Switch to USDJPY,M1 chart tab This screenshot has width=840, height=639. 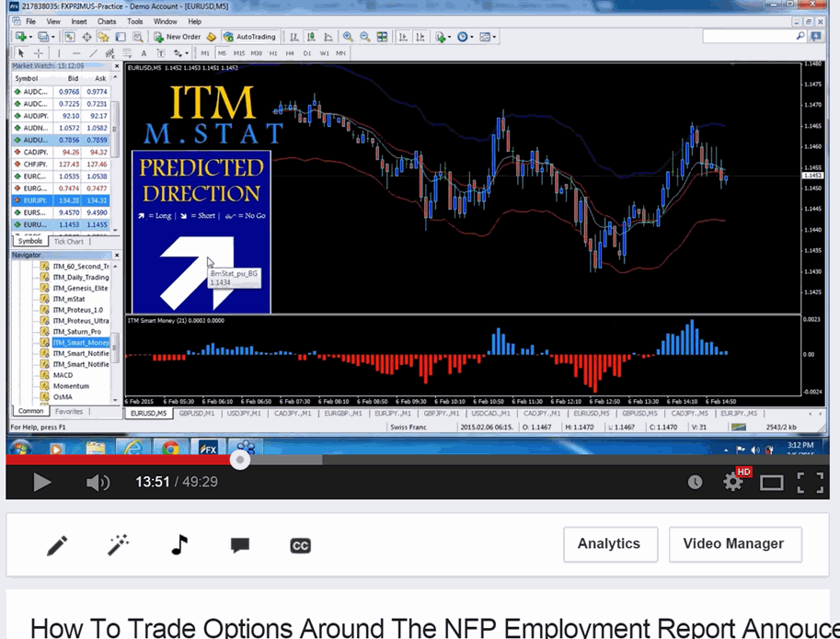point(244,413)
